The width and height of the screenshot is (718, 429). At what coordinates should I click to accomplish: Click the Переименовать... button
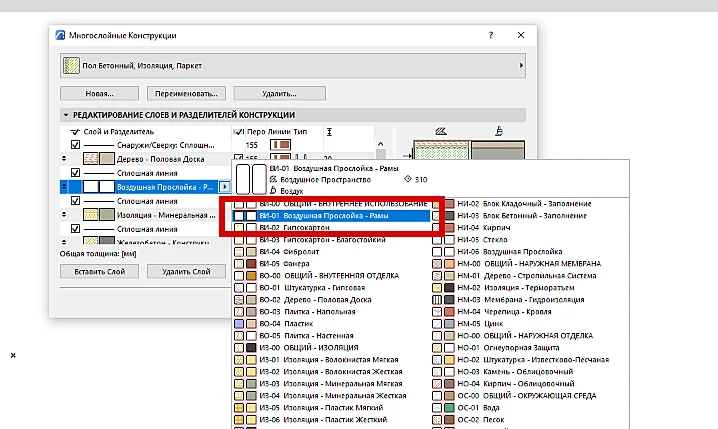(186, 93)
